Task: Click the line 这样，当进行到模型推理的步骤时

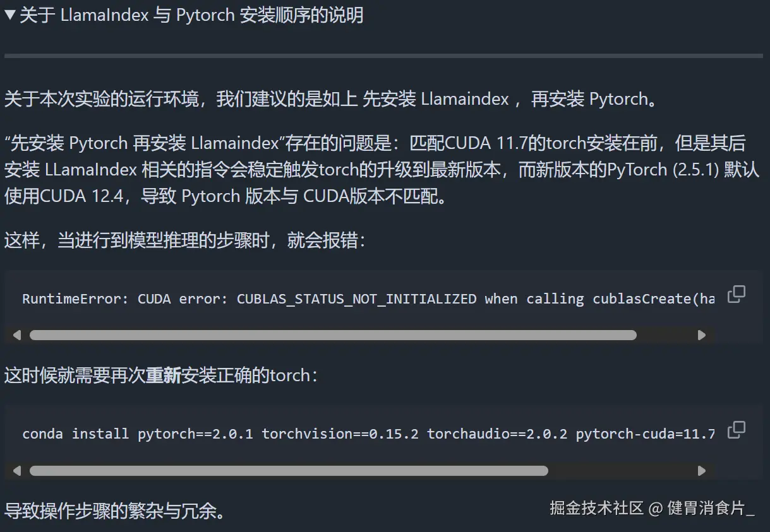Action: (x=183, y=240)
